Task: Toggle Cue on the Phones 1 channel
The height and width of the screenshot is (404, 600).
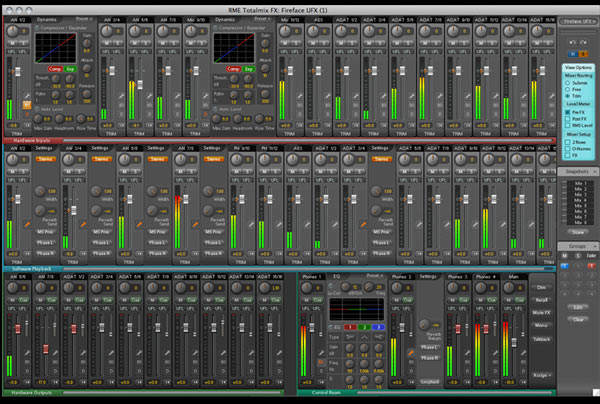Action: point(318,300)
